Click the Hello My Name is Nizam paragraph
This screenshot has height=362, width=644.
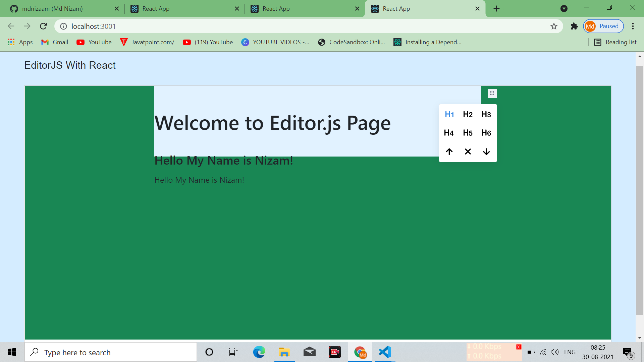click(x=199, y=180)
